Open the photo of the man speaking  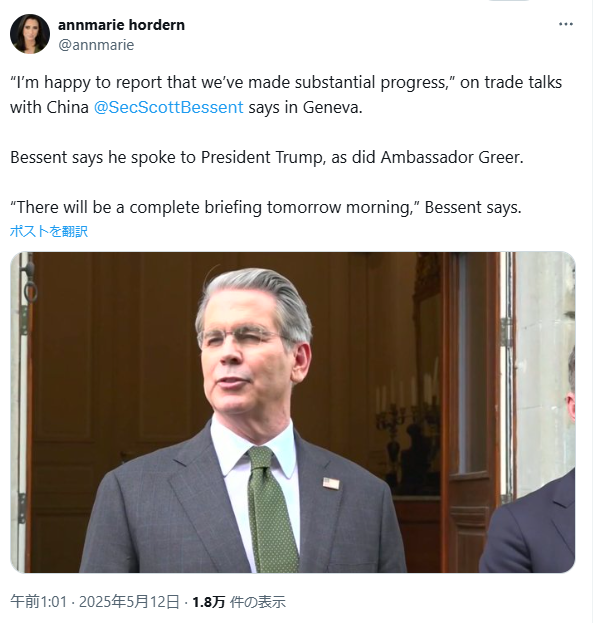point(292,412)
